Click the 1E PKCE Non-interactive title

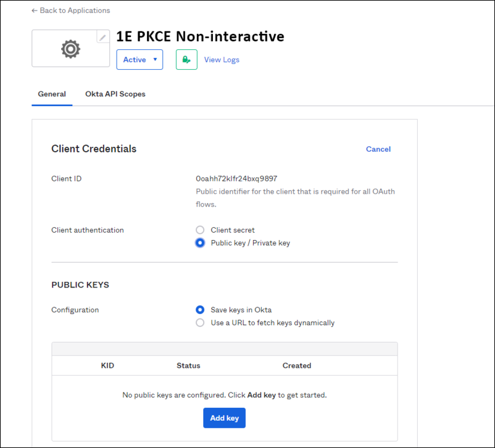click(200, 36)
